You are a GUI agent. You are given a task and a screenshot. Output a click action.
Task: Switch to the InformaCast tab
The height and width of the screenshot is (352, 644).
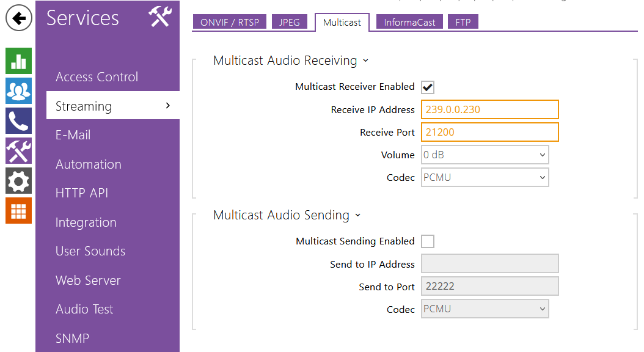pyautogui.click(x=409, y=22)
